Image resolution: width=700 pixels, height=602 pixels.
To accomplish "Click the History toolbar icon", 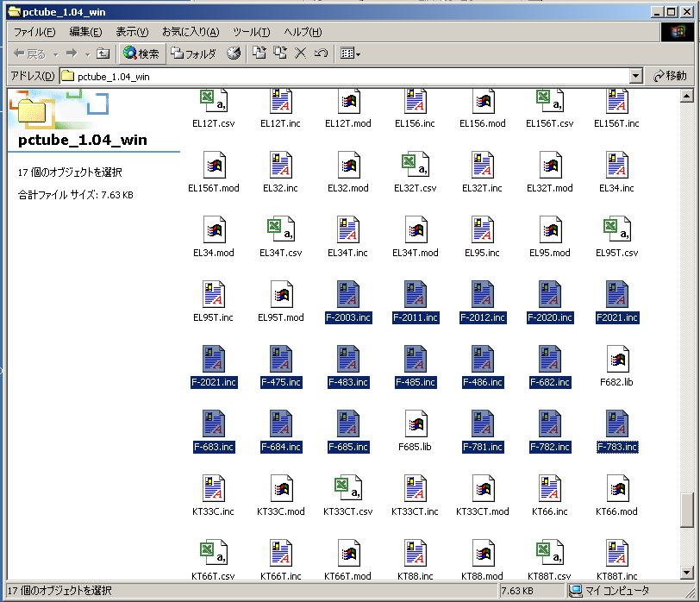I will click(234, 53).
